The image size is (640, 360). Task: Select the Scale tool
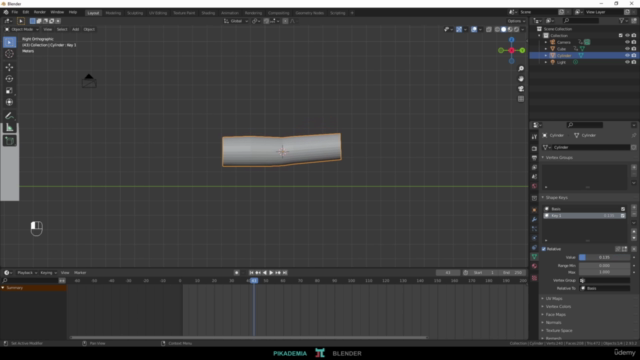(9, 91)
